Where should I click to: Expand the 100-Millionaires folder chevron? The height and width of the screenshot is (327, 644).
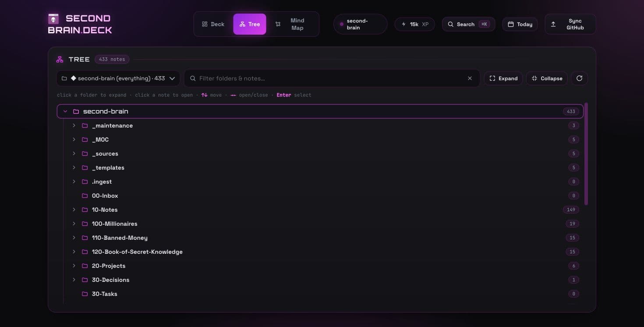tap(74, 224)
